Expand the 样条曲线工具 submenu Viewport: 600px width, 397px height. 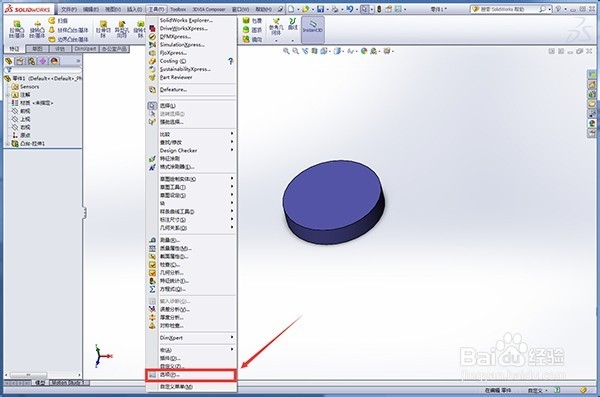[232, 211]
